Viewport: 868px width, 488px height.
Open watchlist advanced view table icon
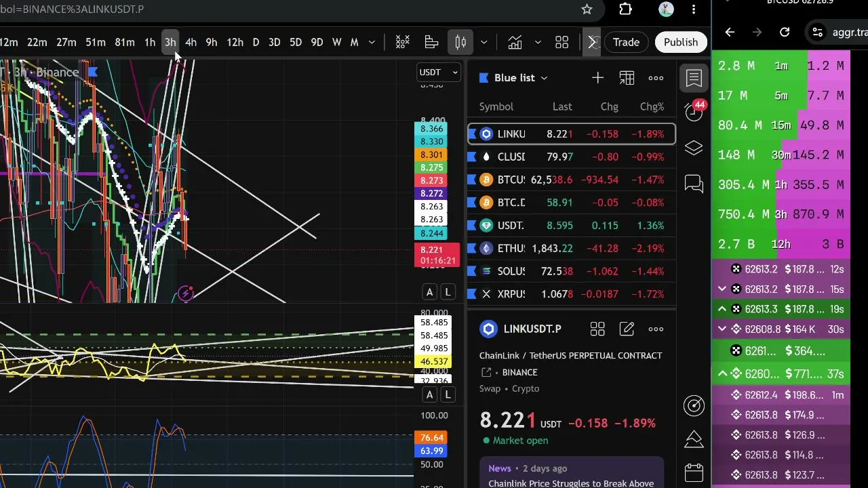click(627, 78)
